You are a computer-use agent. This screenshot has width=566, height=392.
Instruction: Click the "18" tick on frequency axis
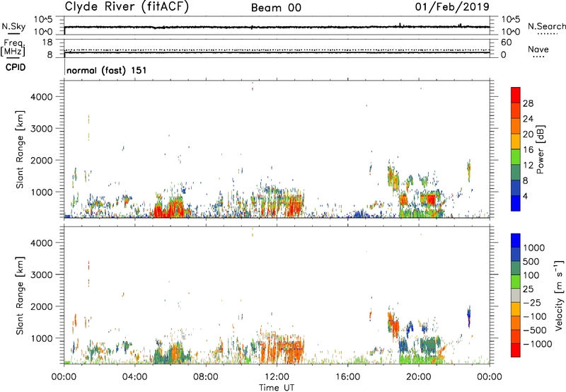[x=47, y=42]
